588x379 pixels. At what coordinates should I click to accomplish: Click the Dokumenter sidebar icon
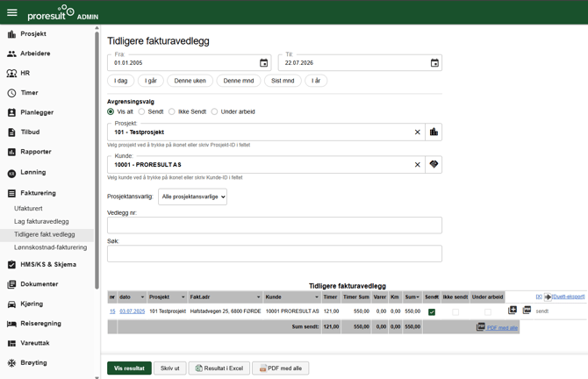click(x=11, y=284)
